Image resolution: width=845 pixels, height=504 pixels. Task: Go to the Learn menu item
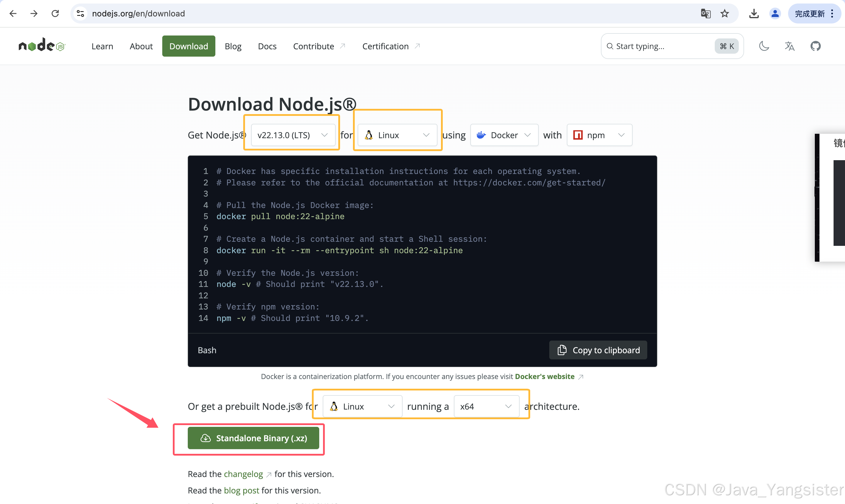(102, 46)
